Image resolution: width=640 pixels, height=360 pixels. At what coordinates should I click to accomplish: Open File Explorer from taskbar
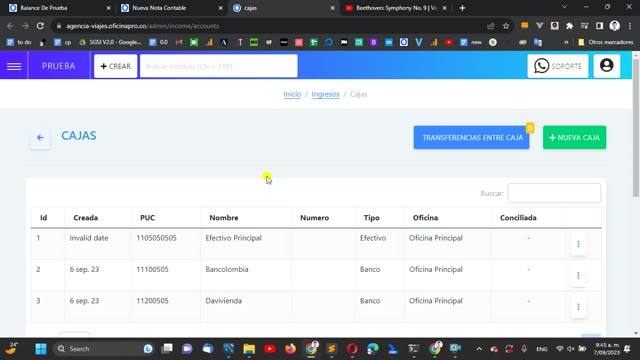point(249,349)
